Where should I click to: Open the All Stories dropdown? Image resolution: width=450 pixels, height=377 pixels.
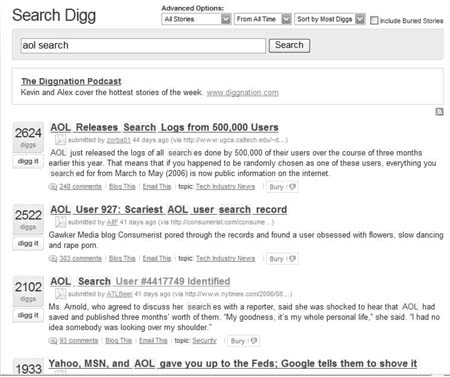pos(196,19)
